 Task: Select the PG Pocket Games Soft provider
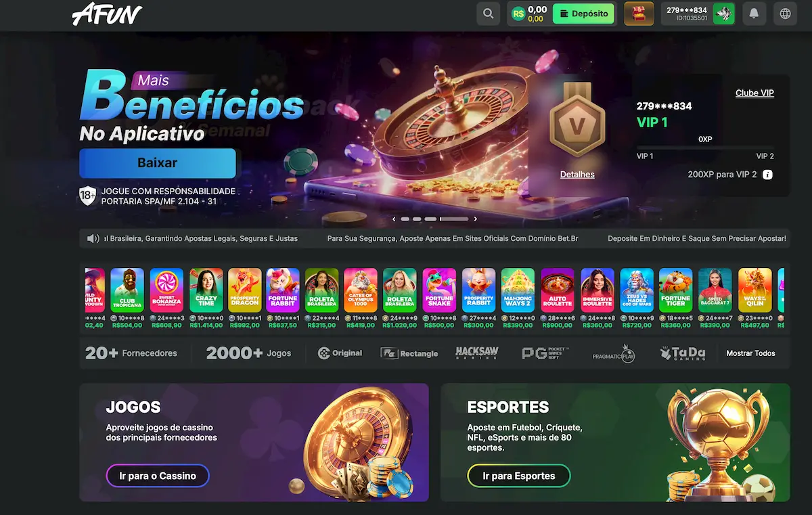pos(546,353)
